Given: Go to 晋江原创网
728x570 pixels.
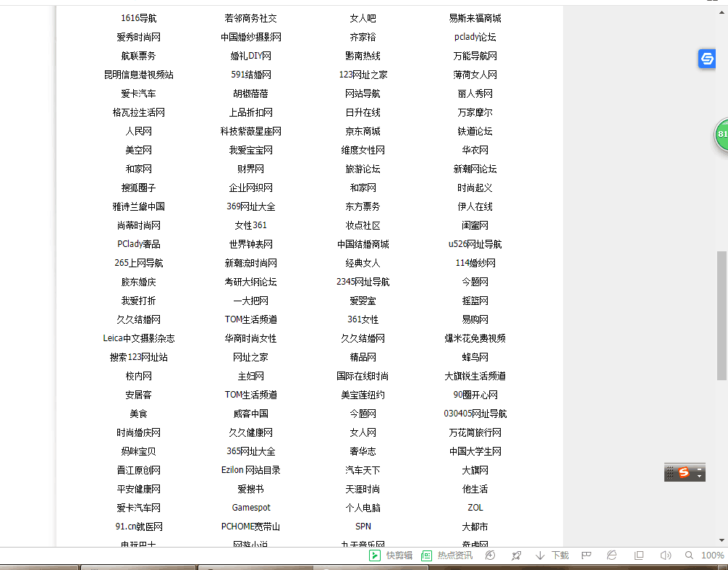Looking at the screenshot, I should 138,470.
